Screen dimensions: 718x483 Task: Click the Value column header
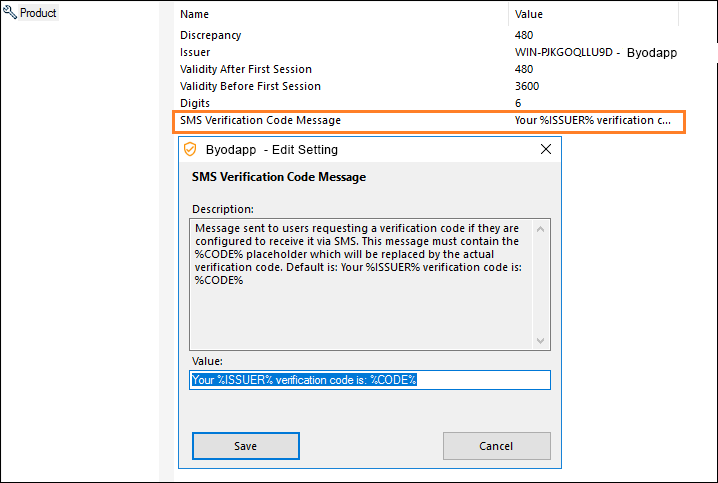pos(528,15)
